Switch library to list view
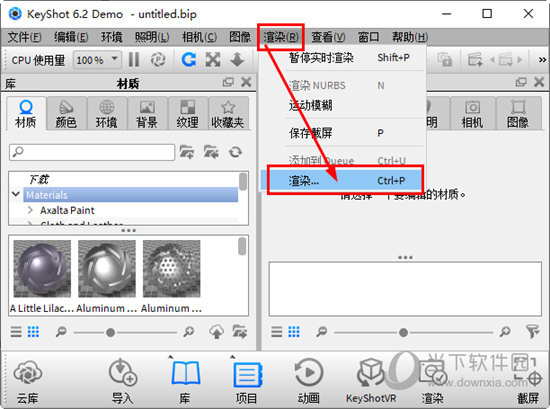 (x=16, y=331)
